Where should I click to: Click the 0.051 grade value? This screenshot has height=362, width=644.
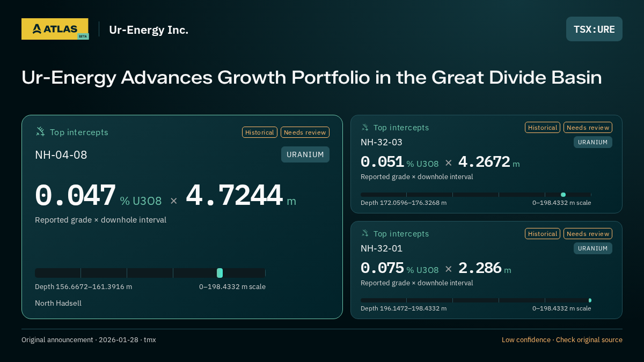pos(382,162)
